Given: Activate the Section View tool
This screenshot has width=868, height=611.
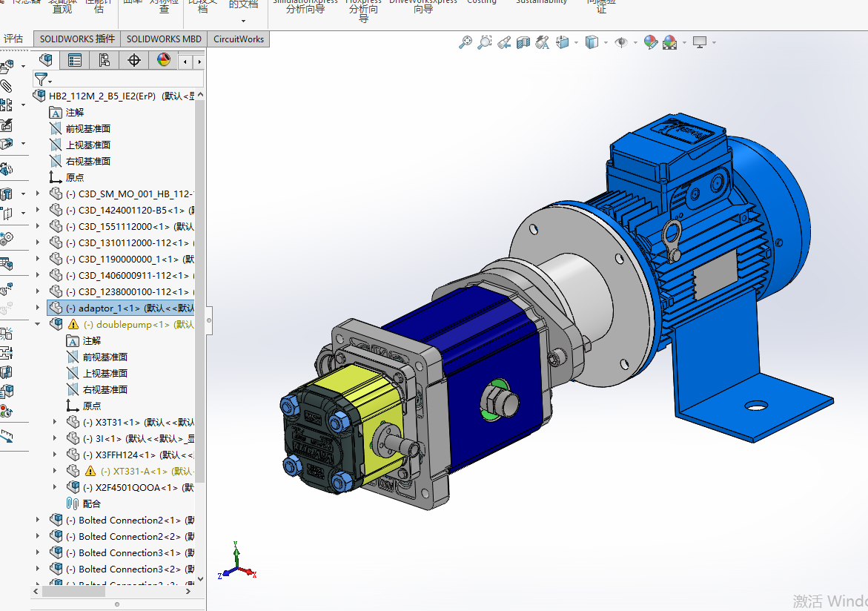Looking at the screenshot, I should click(523, 43).
